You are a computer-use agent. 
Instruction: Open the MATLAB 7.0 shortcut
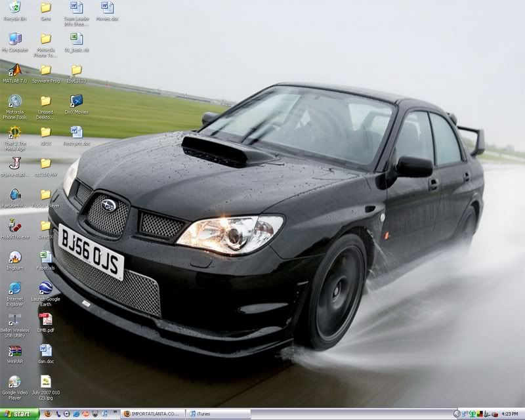(14, 70)
